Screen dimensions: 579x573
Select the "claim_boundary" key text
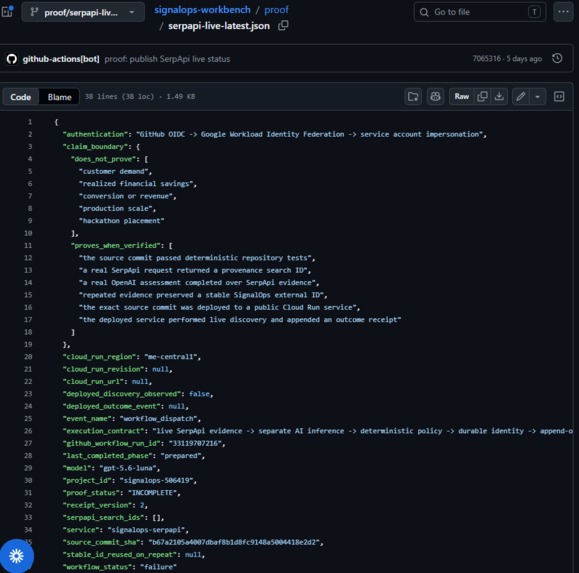coord(95,147)
